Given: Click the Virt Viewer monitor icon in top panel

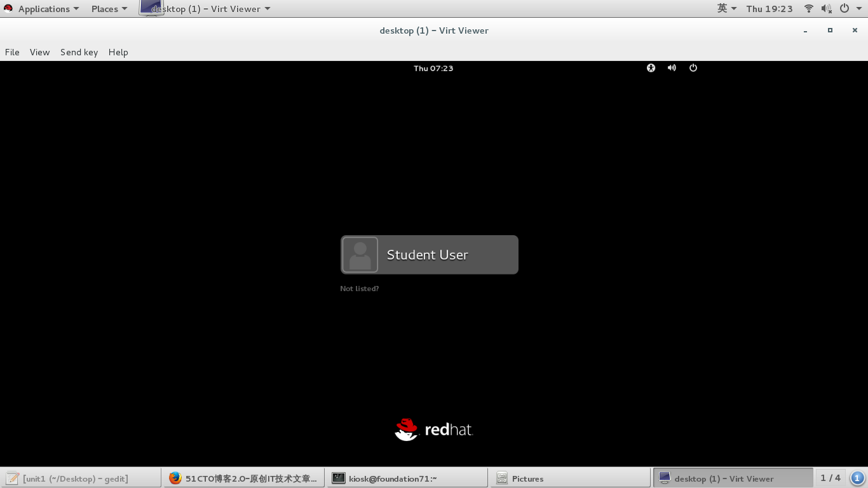Looking at the screenshot, I should (151, 8).
